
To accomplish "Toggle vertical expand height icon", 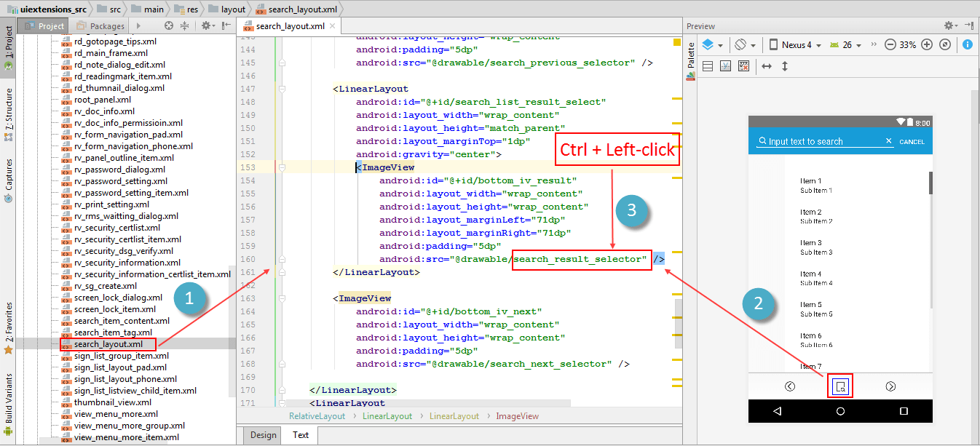I will [x=785, y=65].
